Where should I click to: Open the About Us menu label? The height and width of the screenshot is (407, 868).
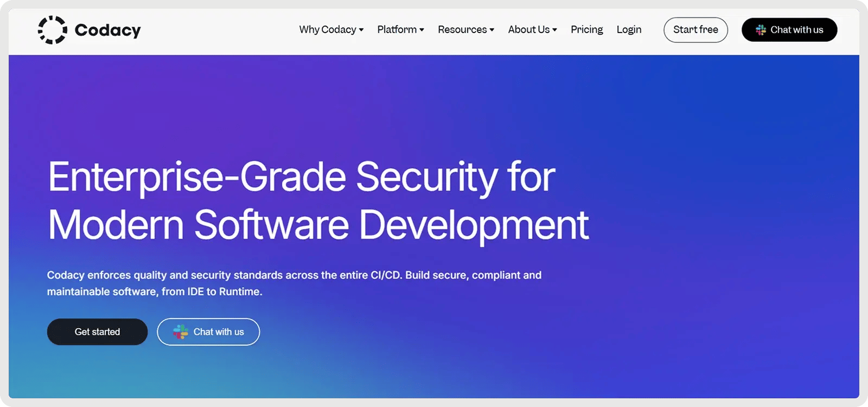[528, 30]
